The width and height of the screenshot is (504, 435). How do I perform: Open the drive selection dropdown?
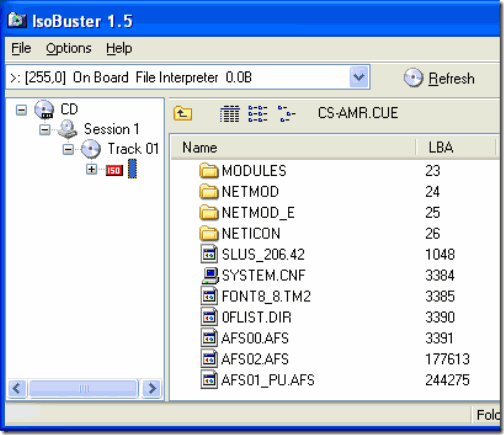tap(359, 77)
